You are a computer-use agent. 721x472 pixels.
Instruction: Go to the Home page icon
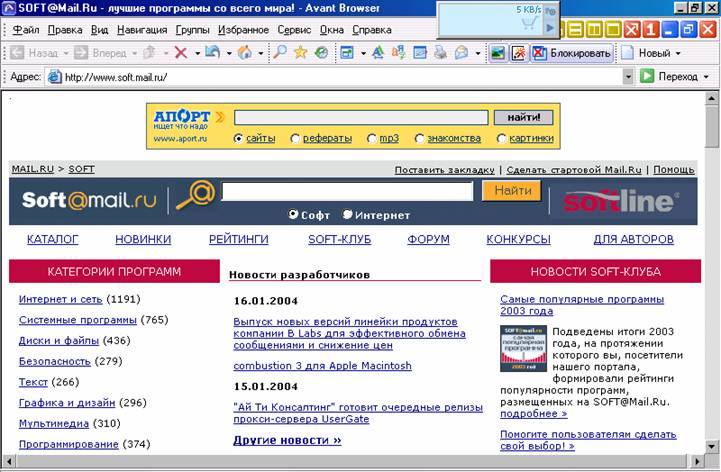(244, 52)
